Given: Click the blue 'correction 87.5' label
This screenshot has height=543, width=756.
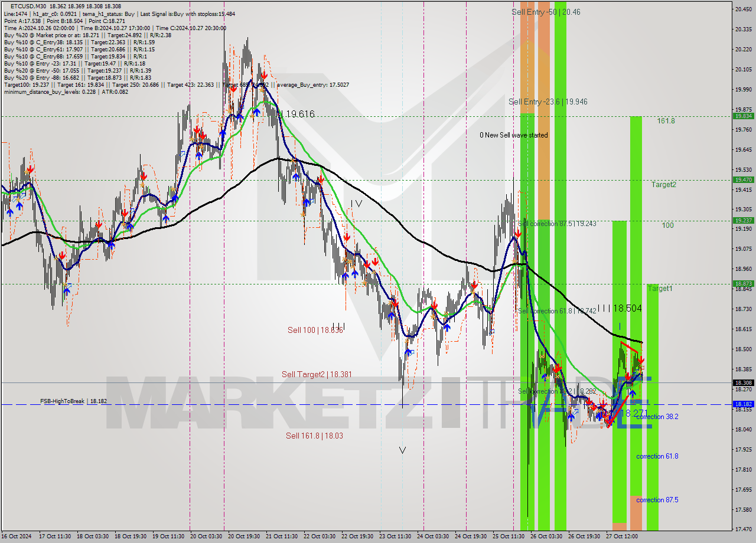Looking at the screenshot, I should pyautogui.click(x=657, y=500).
